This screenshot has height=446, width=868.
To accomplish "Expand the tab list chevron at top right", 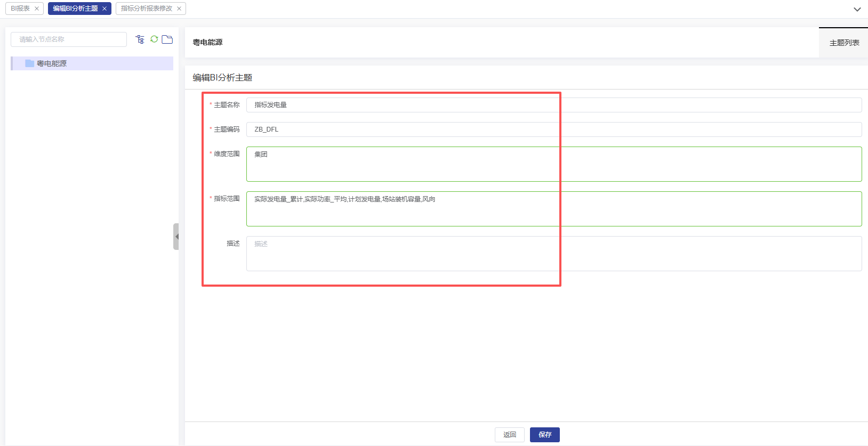I will (857, 9).
